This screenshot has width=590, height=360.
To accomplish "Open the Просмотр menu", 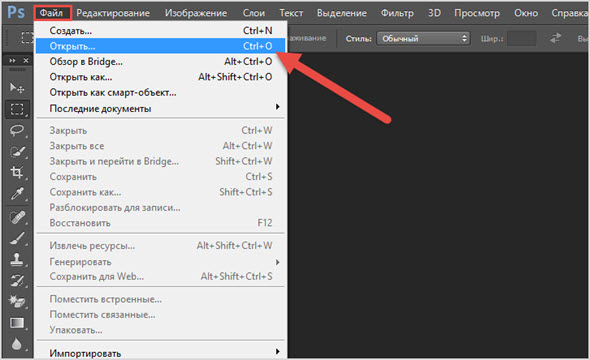I will (477, 13).
